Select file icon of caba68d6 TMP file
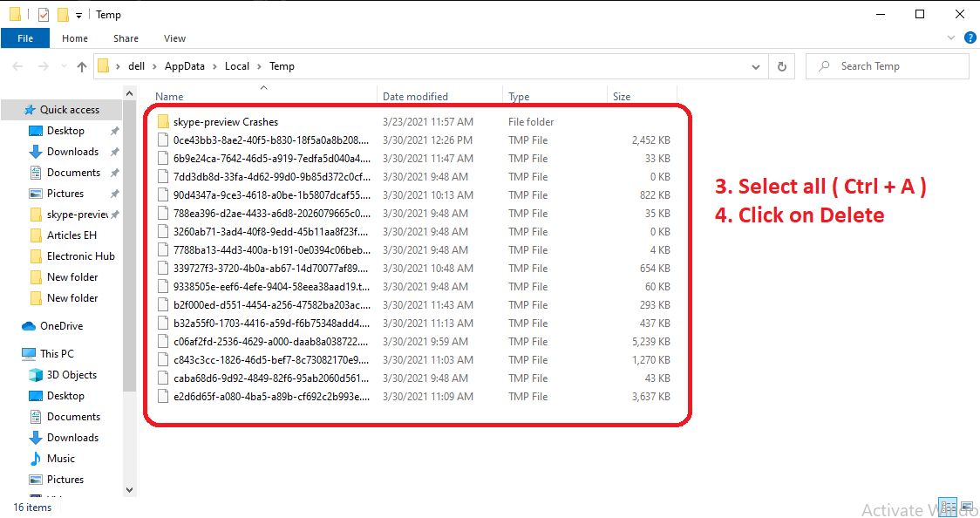Viewport: 980px width, 518px height. click(163, 378)
